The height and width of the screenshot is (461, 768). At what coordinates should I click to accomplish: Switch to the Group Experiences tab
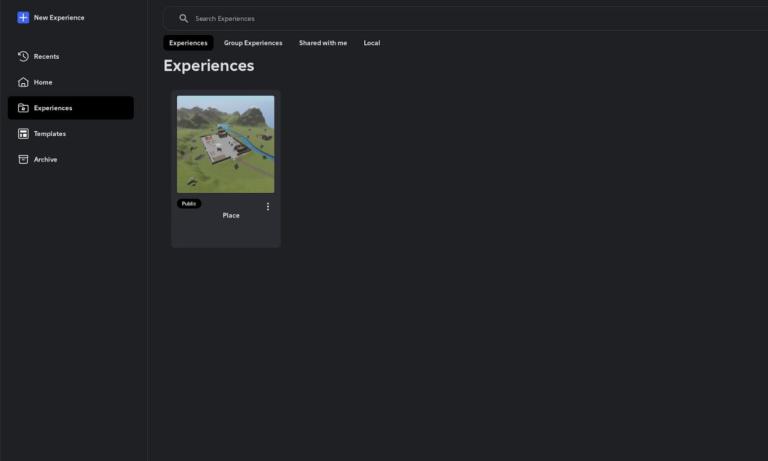253,43
